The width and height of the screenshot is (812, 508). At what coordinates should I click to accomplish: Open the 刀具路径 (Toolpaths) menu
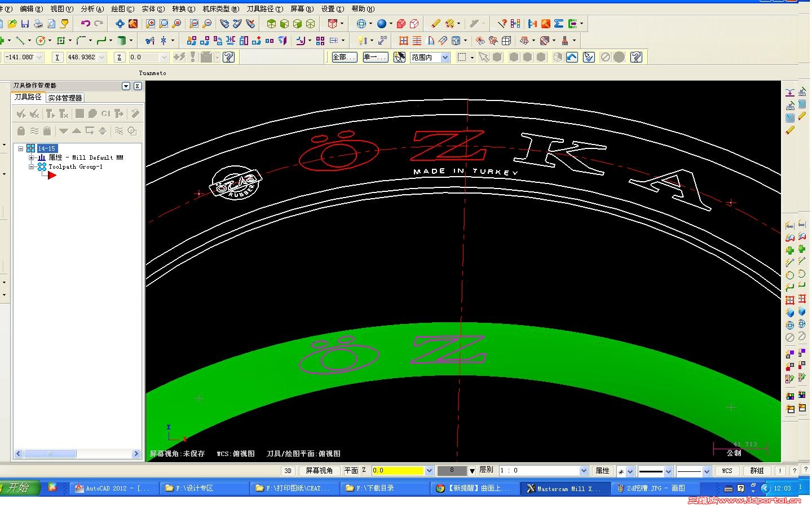264,9
